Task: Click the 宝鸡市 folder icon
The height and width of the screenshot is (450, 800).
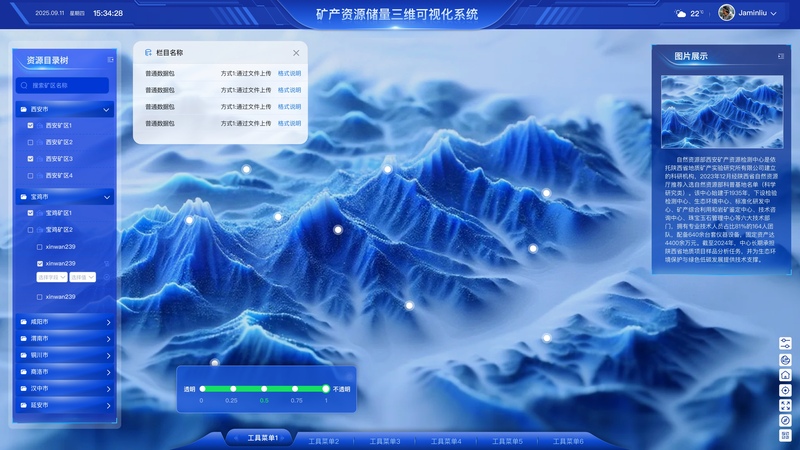Action: click(23, 196)
